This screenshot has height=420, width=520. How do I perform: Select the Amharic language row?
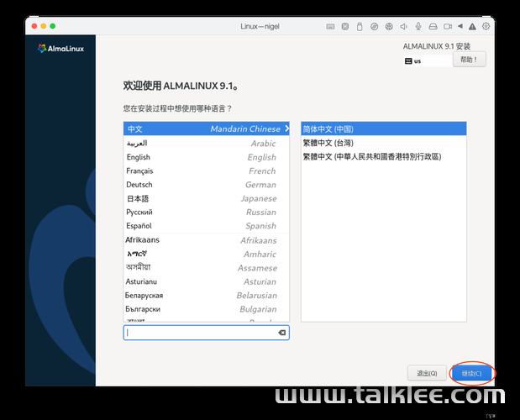pos(207,254)
